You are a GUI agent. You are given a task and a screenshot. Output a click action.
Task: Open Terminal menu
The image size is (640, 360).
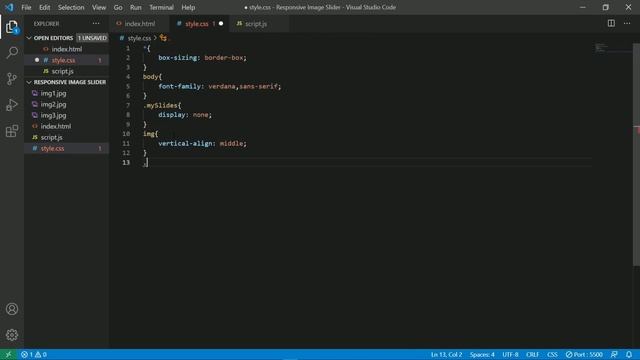[161, 7]
